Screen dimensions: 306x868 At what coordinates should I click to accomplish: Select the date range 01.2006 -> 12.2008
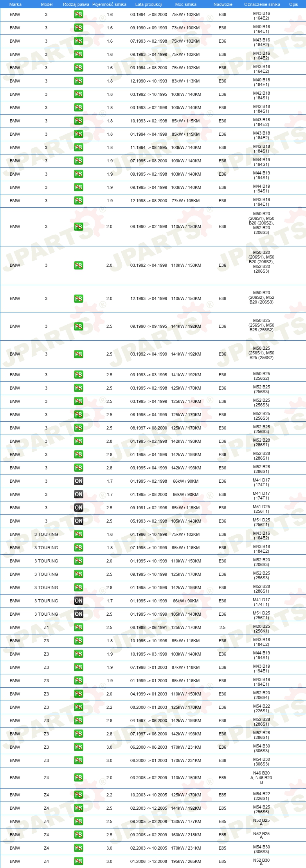click(149, 861)
